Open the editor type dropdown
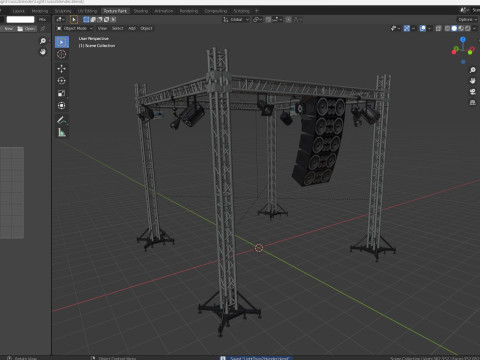The width and height of the screenshot is (480, 360). [61, 20]
